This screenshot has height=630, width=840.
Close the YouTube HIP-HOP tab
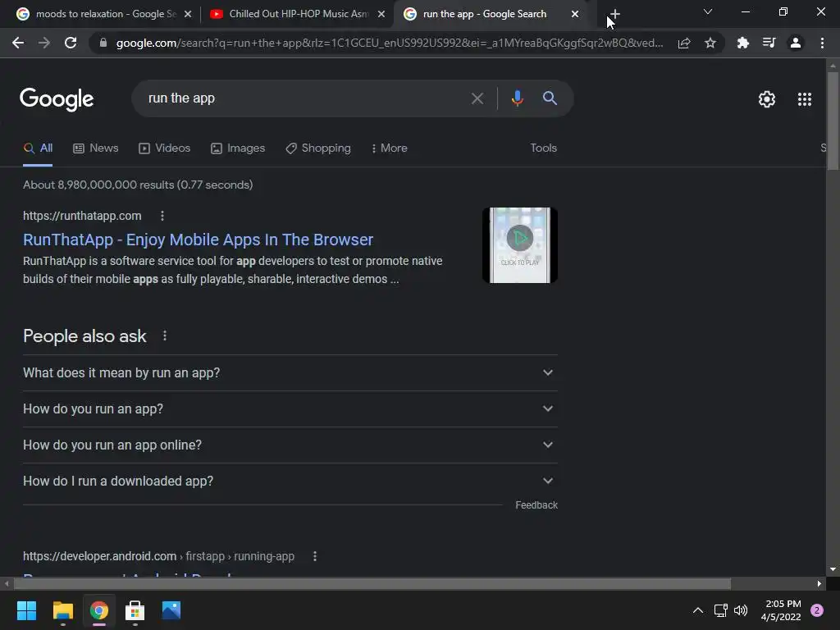click(381, 14)
